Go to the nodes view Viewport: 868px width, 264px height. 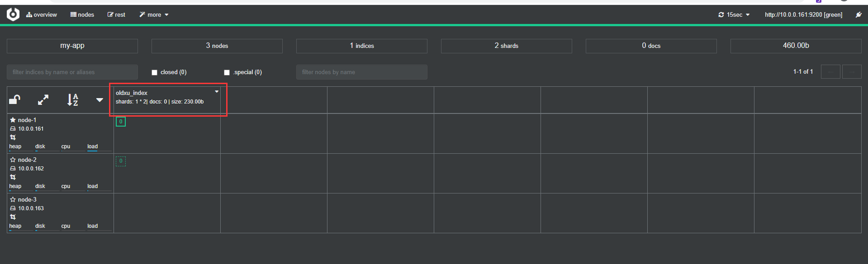(82, 14)
